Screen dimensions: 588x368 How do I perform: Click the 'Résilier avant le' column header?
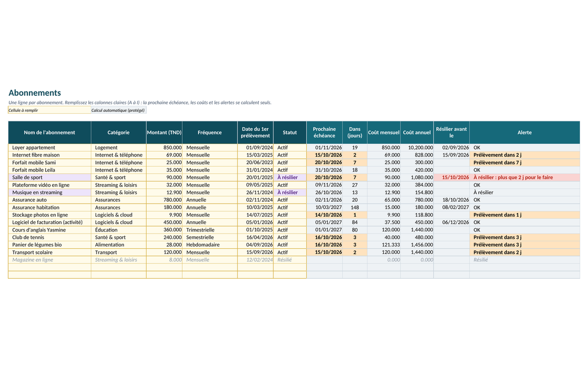[451, 132]
